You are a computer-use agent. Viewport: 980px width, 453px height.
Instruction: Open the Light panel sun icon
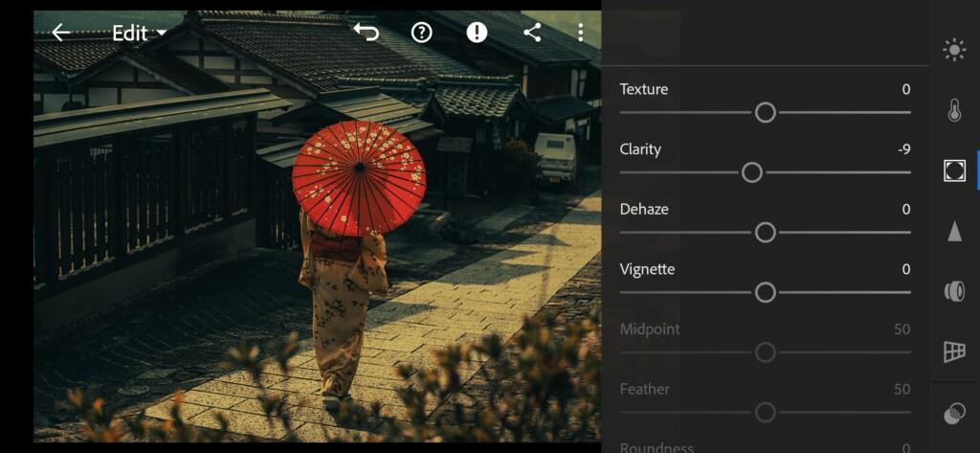tap(954, 50)
